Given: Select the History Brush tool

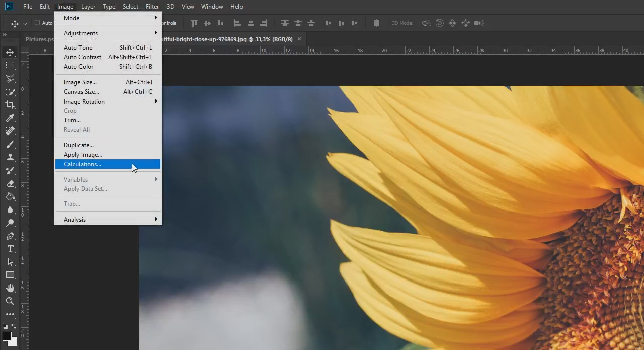Looking at the screenshot, I should point(10,170).
